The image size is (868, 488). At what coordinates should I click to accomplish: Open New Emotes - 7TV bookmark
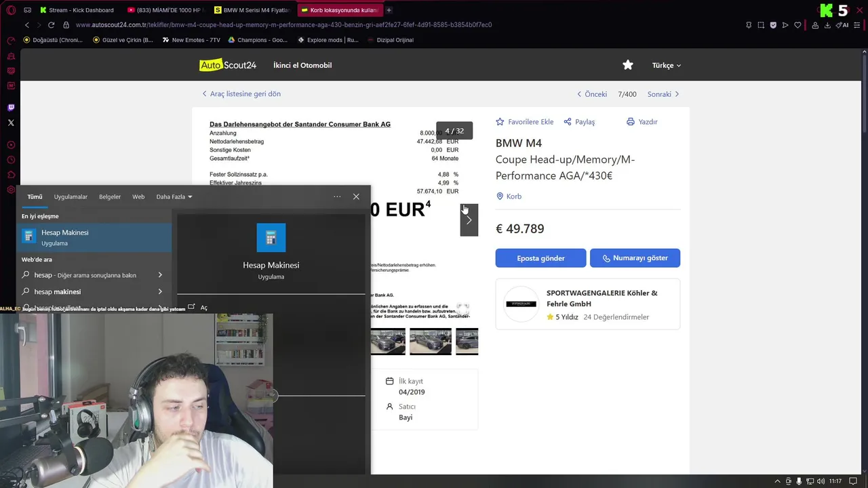tap(191, 40)
